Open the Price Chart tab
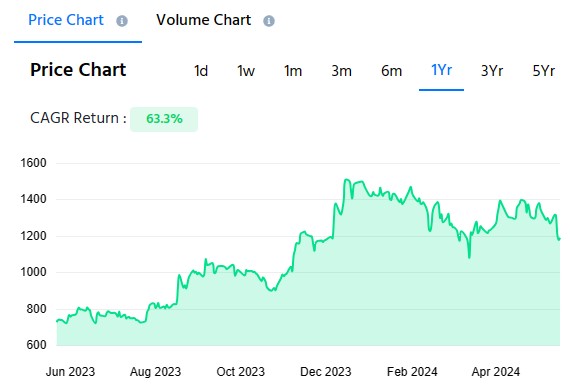This screenshot has width=570, height=386. tap(66, 20)
